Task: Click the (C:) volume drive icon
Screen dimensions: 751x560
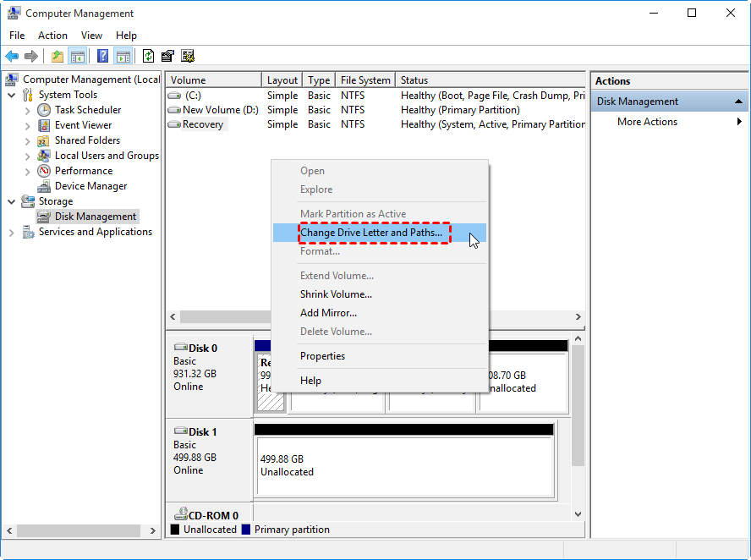Action: 174,96
